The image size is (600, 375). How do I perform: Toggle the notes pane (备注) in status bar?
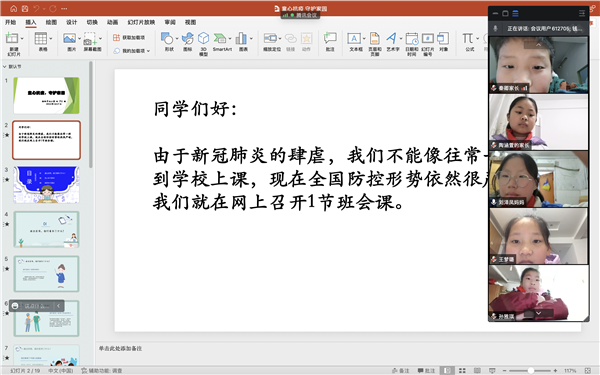click(x=401, y=370)
